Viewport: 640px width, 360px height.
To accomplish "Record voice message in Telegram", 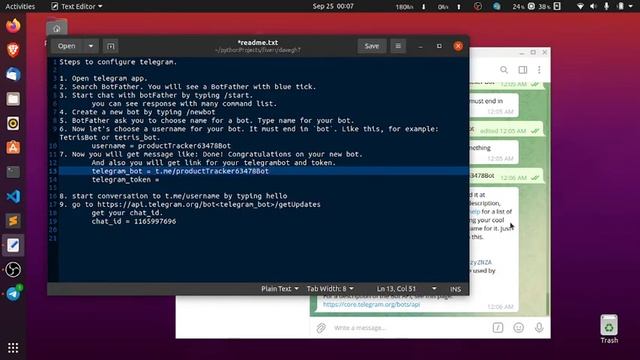I will point(539,328).
